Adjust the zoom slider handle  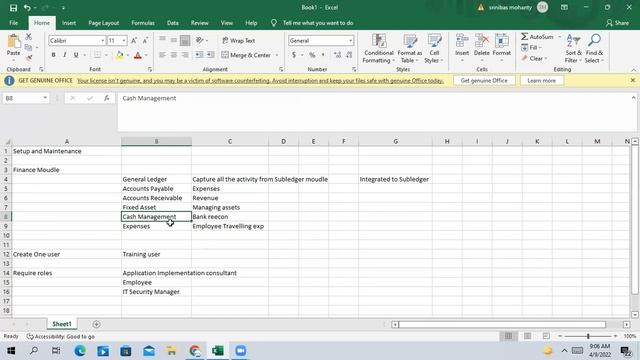pos(588,336)
